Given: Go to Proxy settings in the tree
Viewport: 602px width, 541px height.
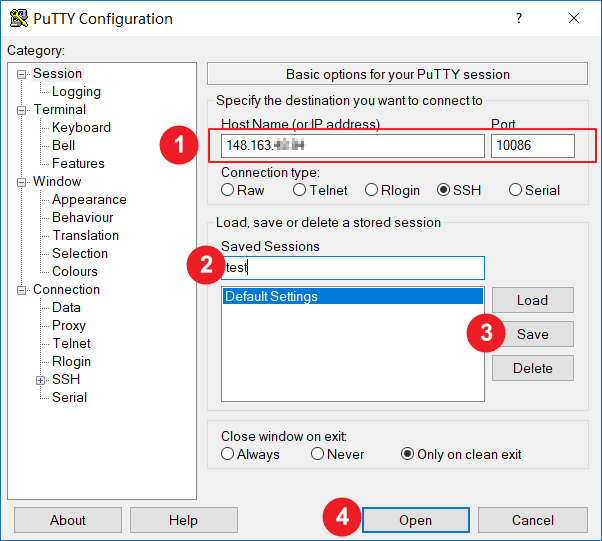Looking at the screenshot, I should pos(69,326).
